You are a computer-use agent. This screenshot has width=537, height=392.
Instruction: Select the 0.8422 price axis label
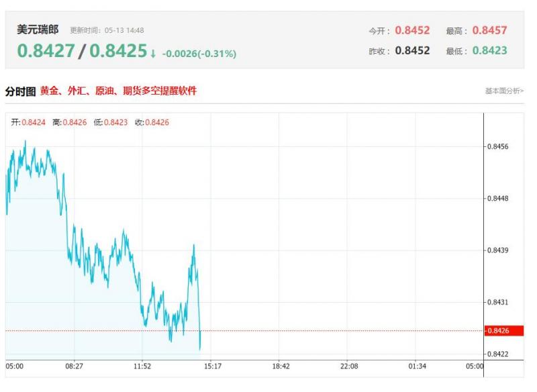tap(497, 354)
